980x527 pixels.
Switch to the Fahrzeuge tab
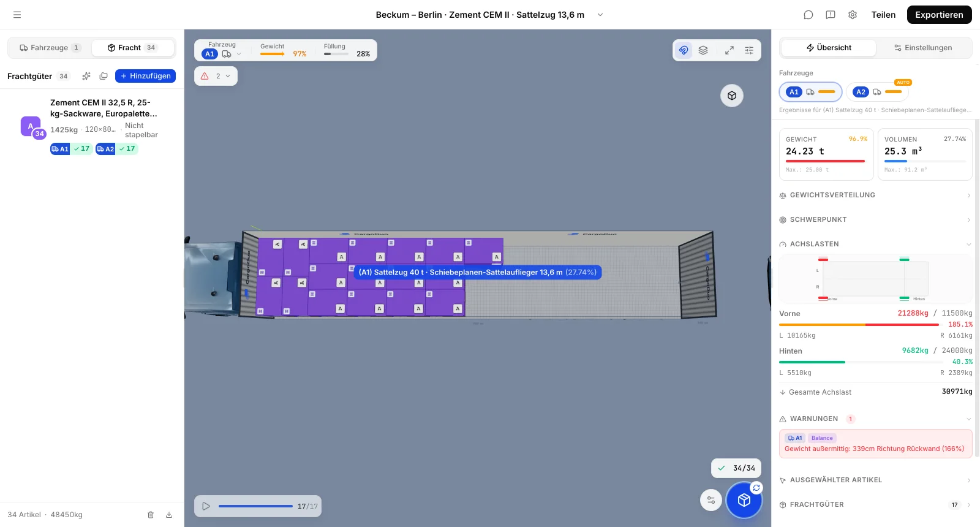click(x=50, y=48)
